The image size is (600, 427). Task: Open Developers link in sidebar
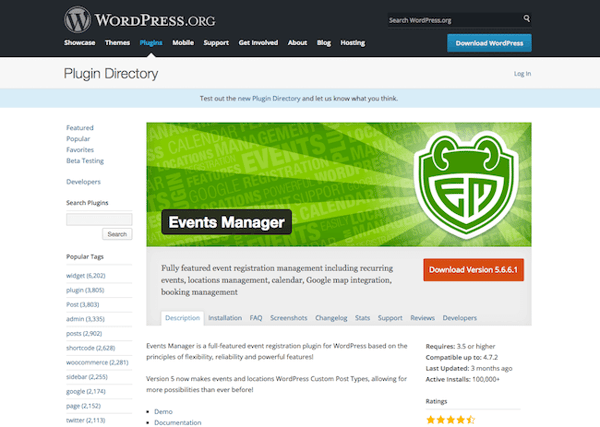(x=83, y=182)
